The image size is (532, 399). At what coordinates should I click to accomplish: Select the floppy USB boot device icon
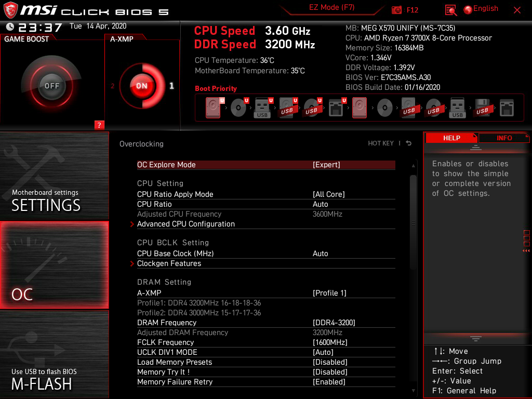tap(482, 108)
